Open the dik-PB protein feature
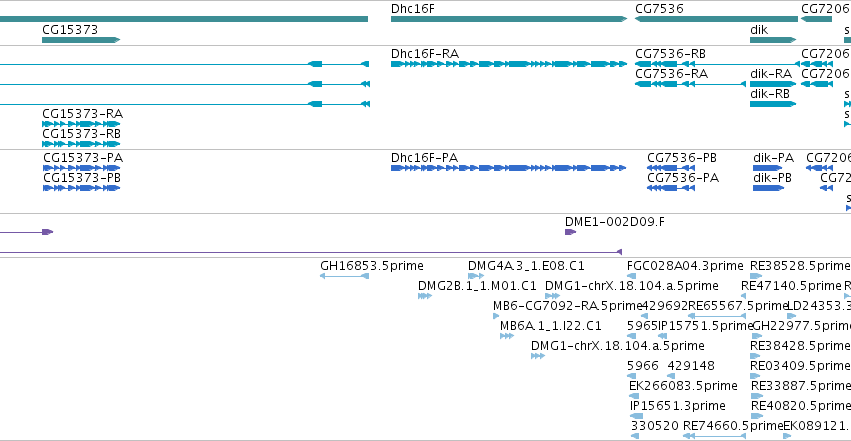The width and height of the screenshot is (851, 441). tap(769, 188)
